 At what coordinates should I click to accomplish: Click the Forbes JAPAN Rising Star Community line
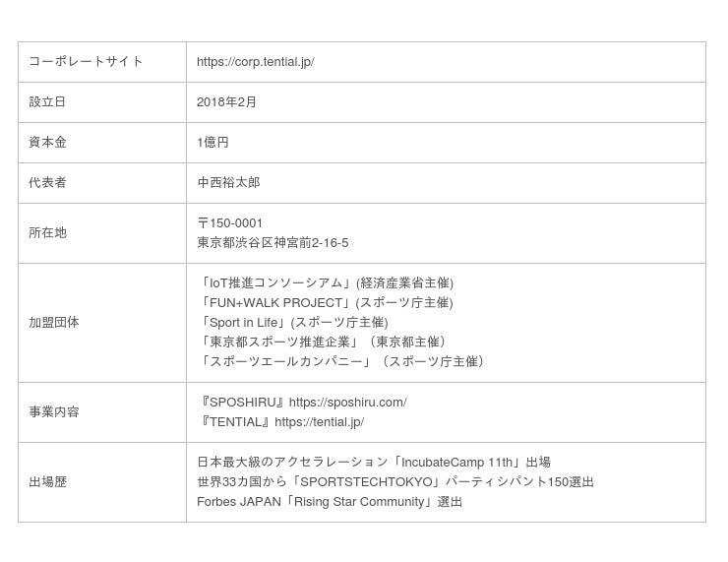(x=330, y=502)
